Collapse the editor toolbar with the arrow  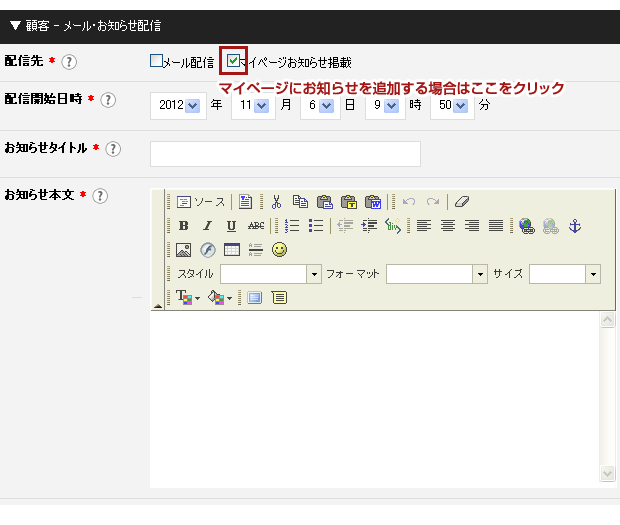click(158, 306)
